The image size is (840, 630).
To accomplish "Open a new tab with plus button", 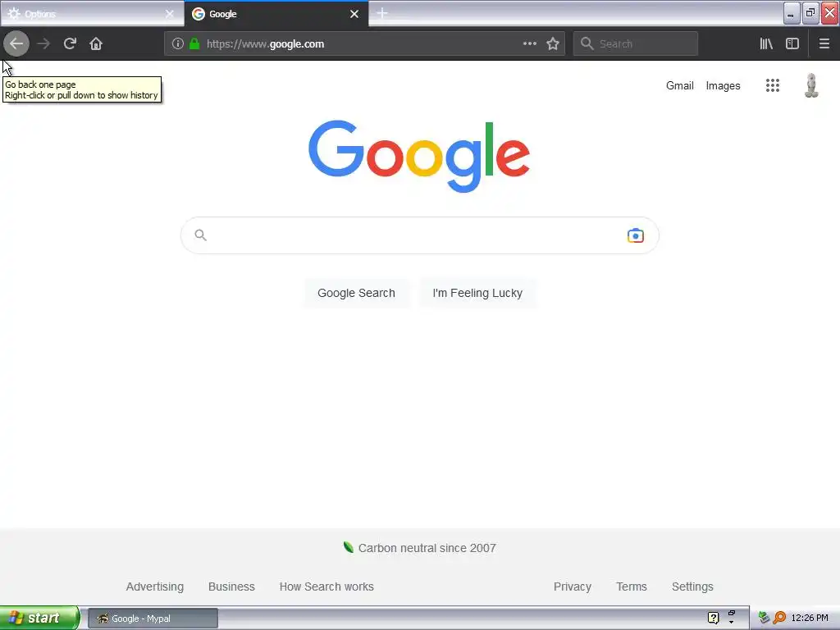I will coord(382,13).
